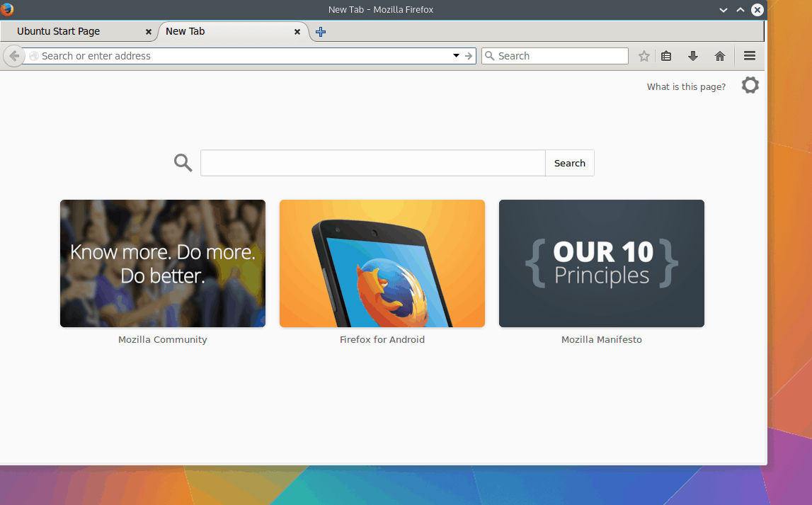This screenshot has width=812, height=505.
Task: Open the hamburger menu
Action: coord(749,56)
